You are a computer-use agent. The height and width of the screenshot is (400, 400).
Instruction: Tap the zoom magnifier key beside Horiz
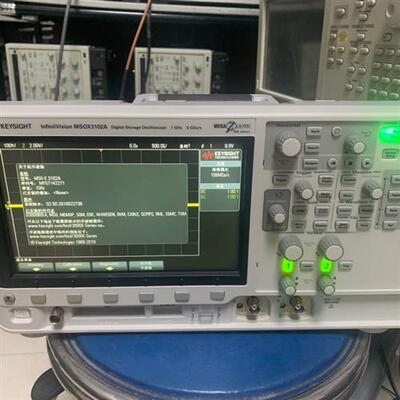[x=336, y=131]
